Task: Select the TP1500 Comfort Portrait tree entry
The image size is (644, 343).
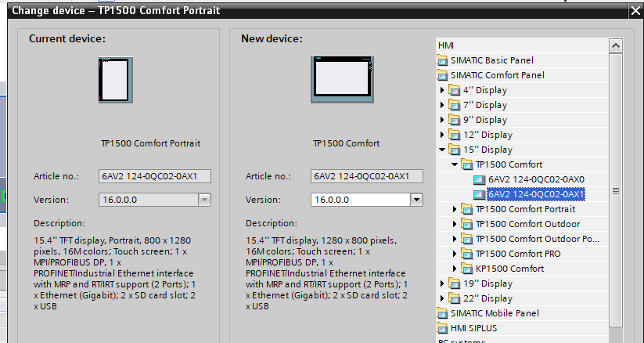Action: pyautogui.click(x=525, y=209)
